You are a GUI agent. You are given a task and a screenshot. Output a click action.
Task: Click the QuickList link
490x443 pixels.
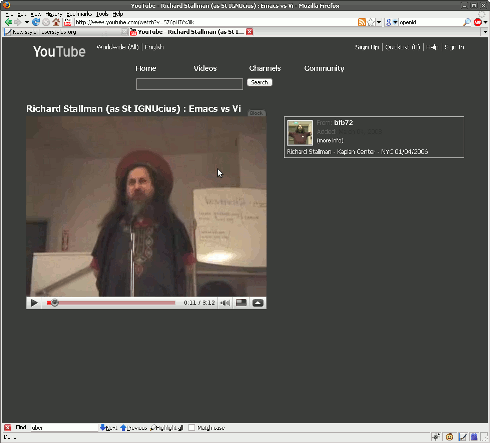(403, 47)
